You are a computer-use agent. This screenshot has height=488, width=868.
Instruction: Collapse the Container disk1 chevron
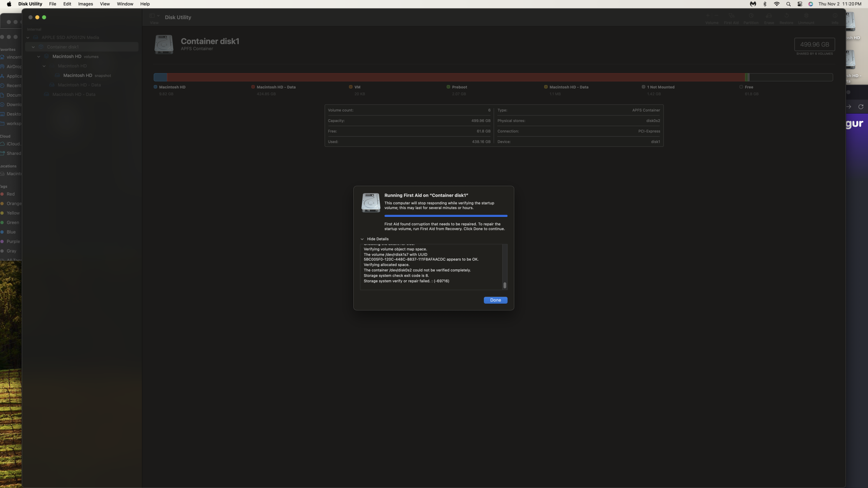tap(33, 47)
